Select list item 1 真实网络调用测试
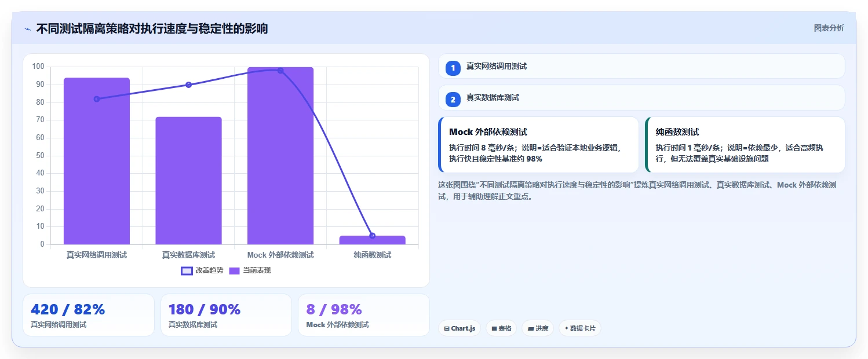This screenshot has height=359, width=868. click(x=641, y=66)
